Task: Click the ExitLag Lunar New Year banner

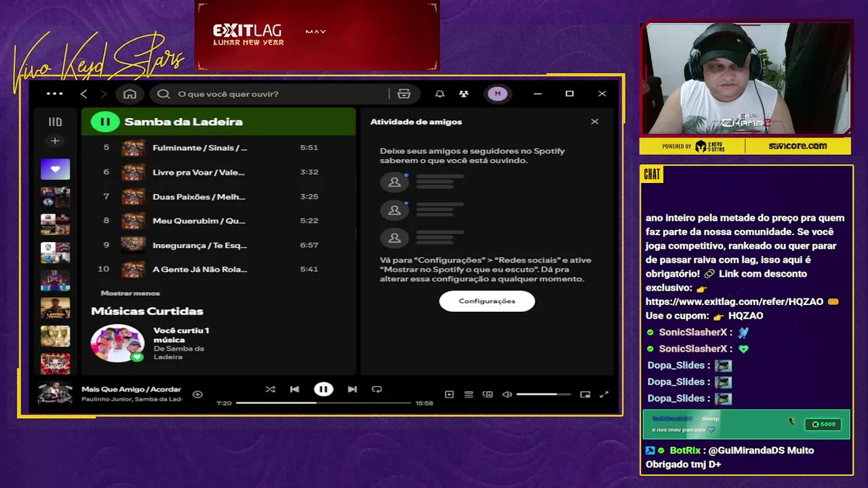Action: tap(317, 35)
